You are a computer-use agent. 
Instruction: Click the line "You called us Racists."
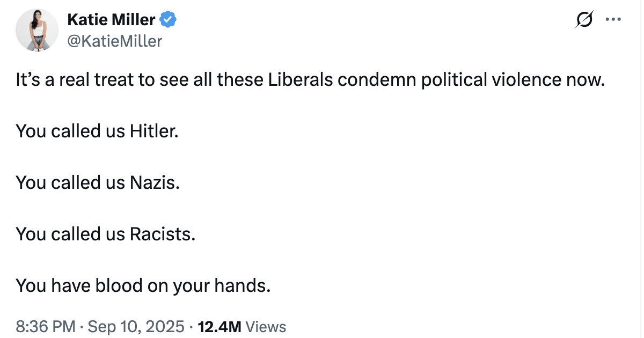[105, 234]
